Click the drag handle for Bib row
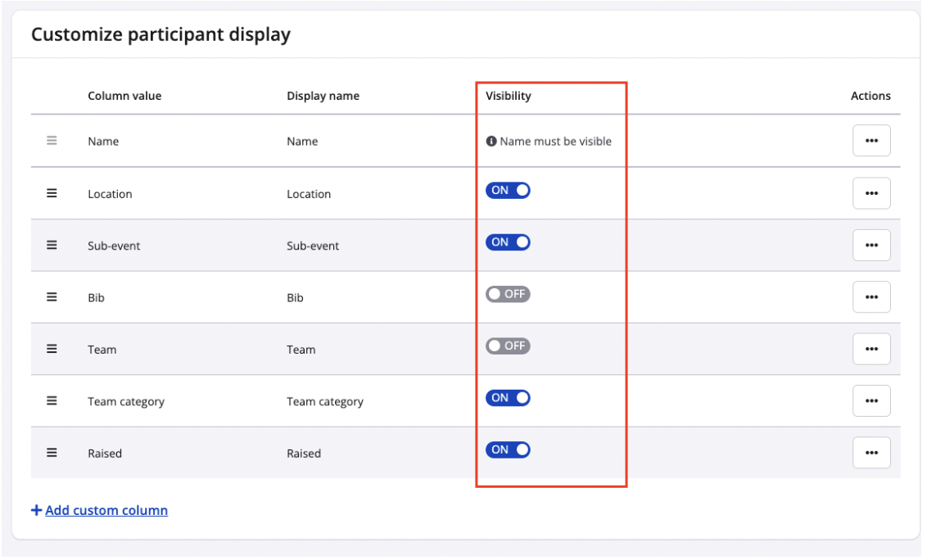This screenshot has width=927, height=560. coord(52,297)
